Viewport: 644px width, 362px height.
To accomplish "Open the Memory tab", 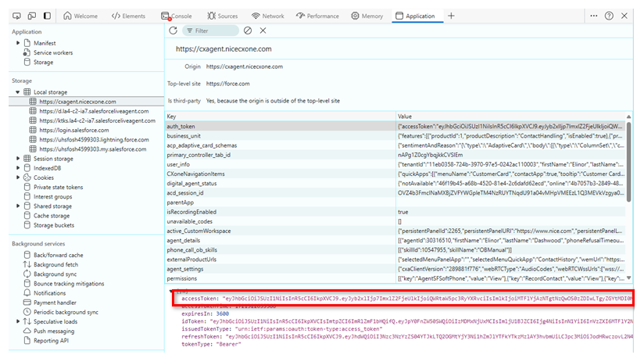I will [367, 16].
